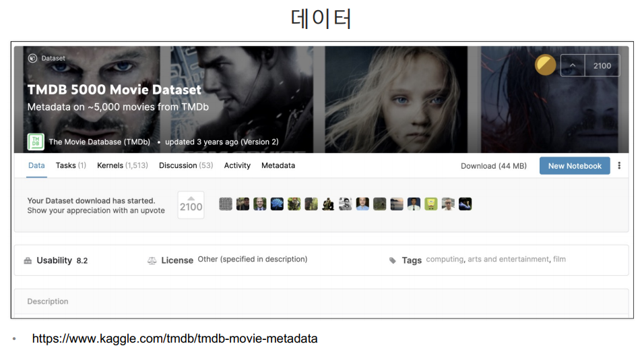Click the Description section header

point(48,301)
